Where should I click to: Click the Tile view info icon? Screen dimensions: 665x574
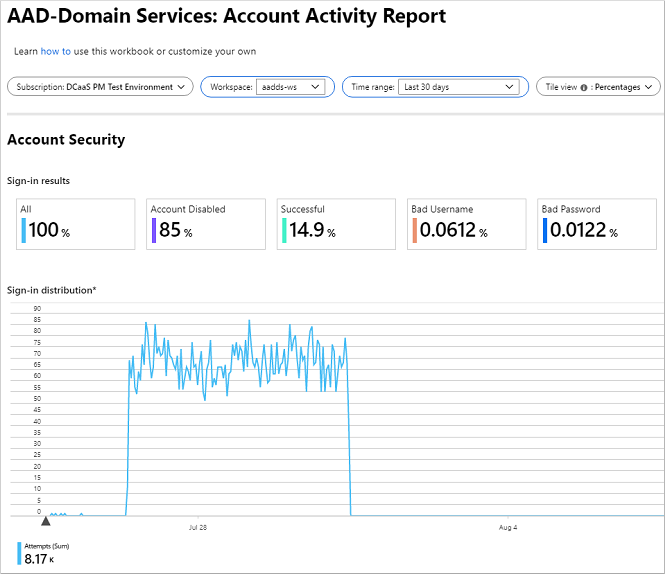584,88
